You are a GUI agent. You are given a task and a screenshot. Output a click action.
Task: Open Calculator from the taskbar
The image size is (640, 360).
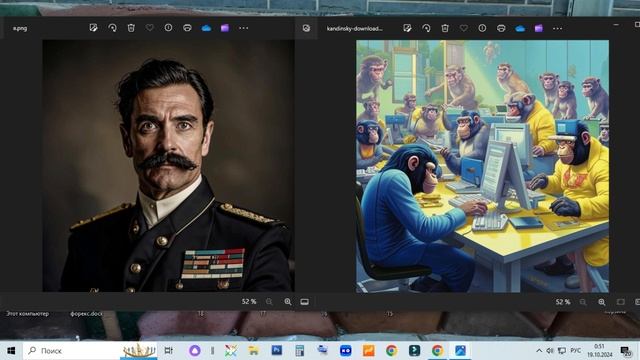300,351
